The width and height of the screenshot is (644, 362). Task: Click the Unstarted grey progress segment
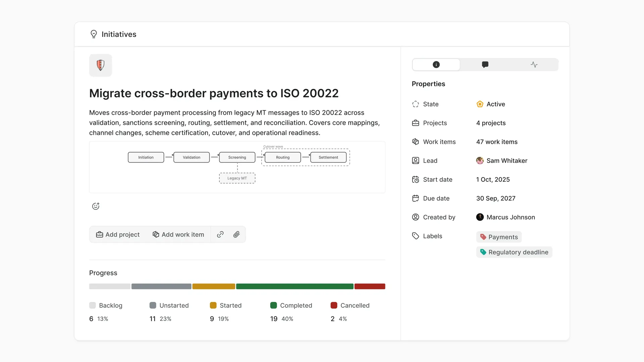[x=161, y=286]
